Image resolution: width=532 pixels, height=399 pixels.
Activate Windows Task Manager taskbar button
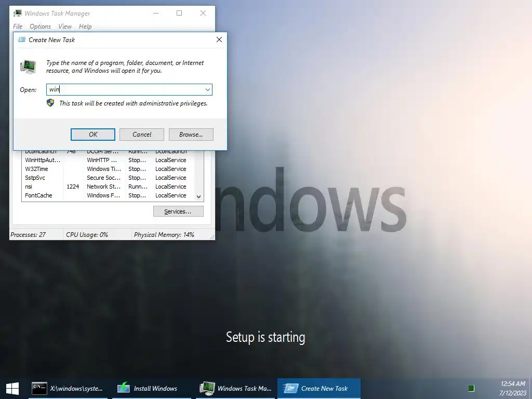click(235, 389)
